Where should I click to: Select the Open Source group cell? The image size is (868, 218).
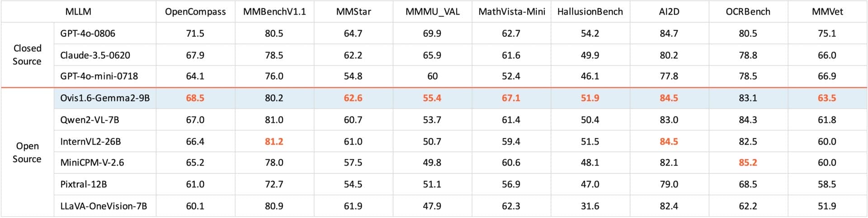(x=27, y=153)
